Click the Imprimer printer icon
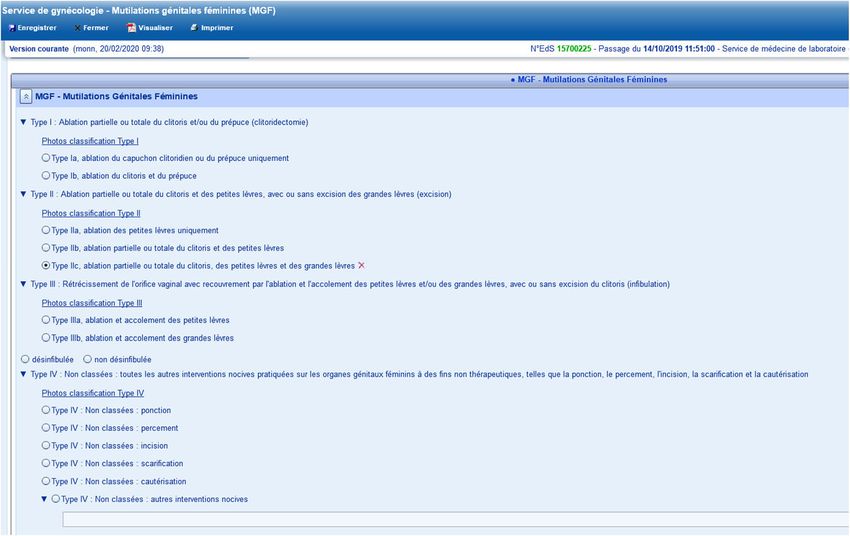The width and height of the screenshot is (850, 536). 194,28
